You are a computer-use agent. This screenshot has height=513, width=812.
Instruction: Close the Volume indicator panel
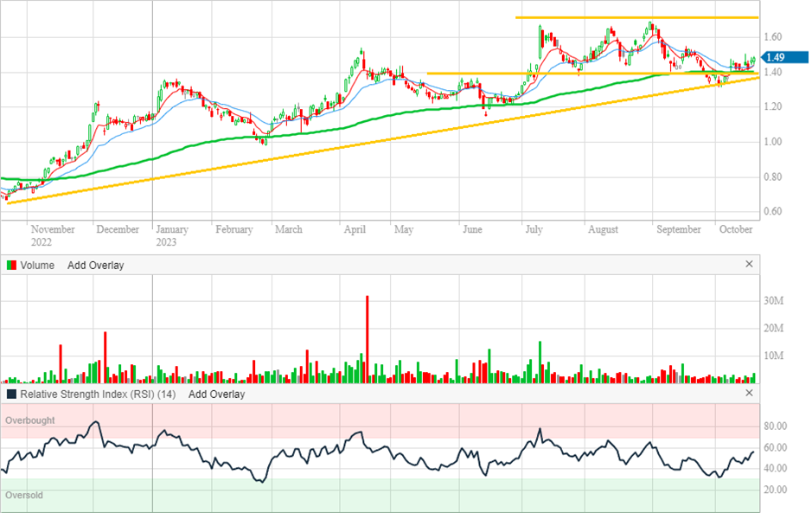click(750, 265)
